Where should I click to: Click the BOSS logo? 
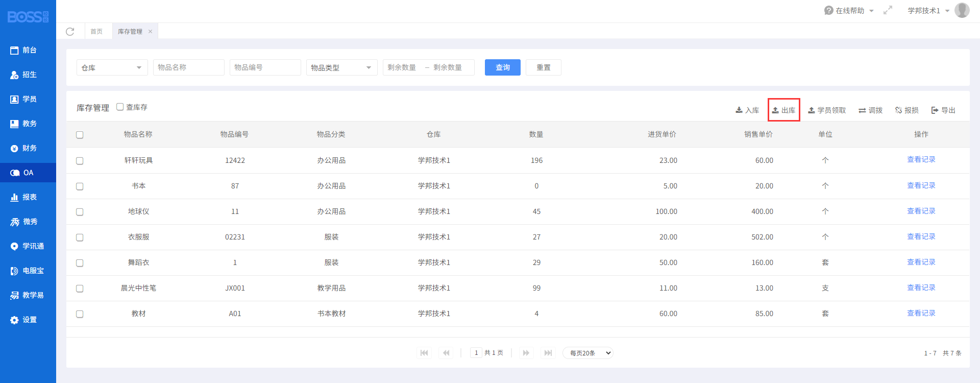click(x=28, y=17)
